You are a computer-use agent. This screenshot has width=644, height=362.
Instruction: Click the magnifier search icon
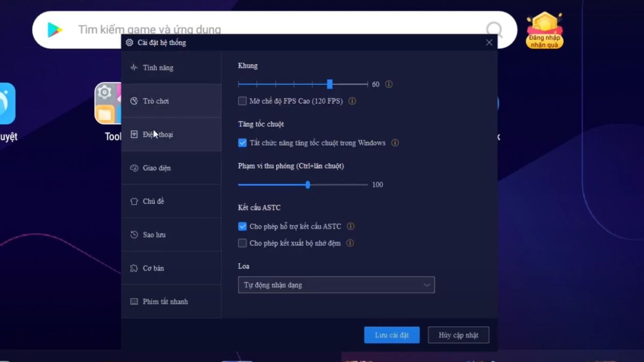(x=494, y=30)
